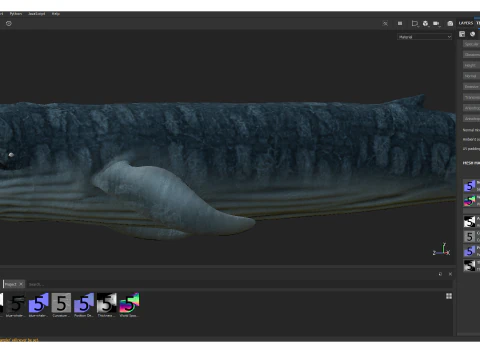Select the purple normal map in mesh maps
This screenshot has height=360, width=480.
[x=470, y=186]
